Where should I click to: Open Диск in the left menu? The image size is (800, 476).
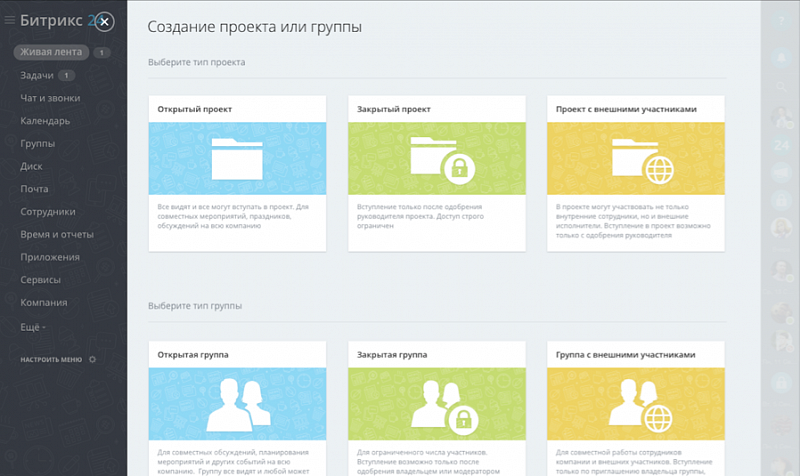click(x=31, y=166)
